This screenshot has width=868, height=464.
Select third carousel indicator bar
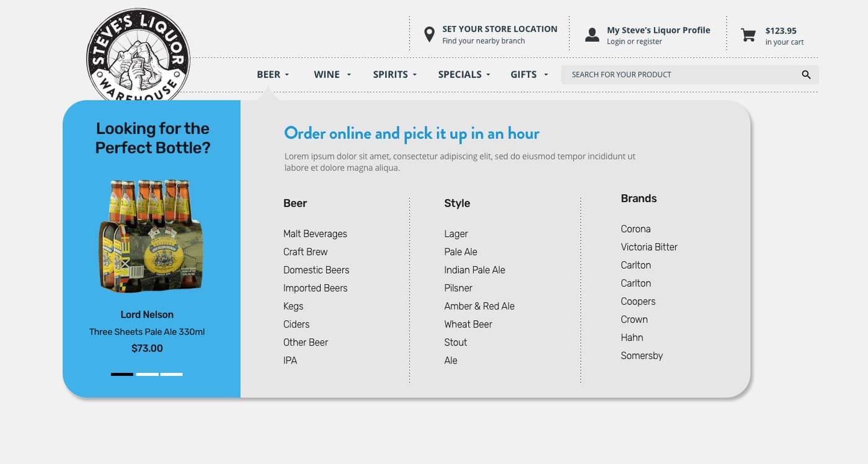[x=172, y=374]
